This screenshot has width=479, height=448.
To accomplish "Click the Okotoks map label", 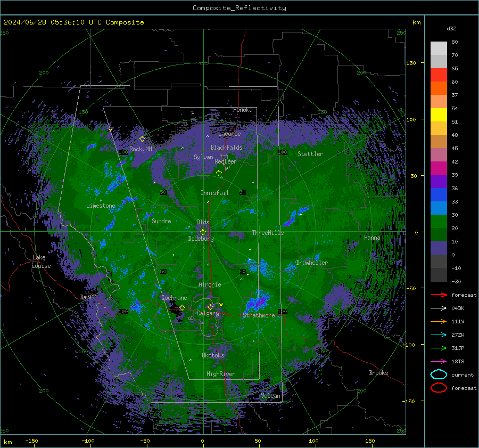I will tap(213, 355).
